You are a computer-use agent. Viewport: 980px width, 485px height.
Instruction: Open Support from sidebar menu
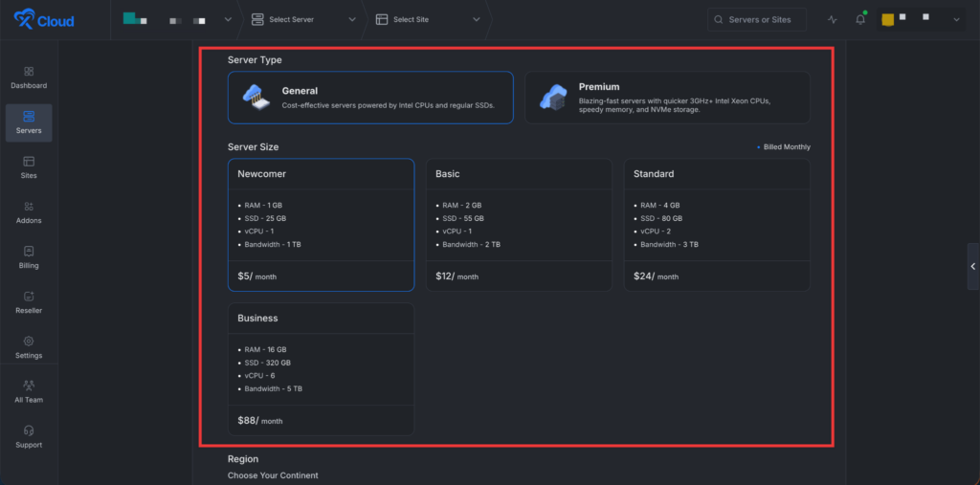(x=29, y=437)
